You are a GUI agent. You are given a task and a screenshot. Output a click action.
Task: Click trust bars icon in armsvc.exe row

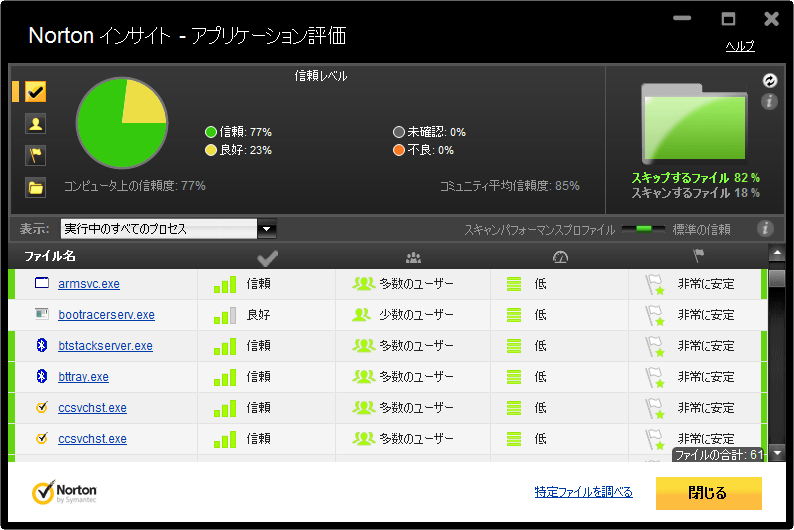point(225,284)
